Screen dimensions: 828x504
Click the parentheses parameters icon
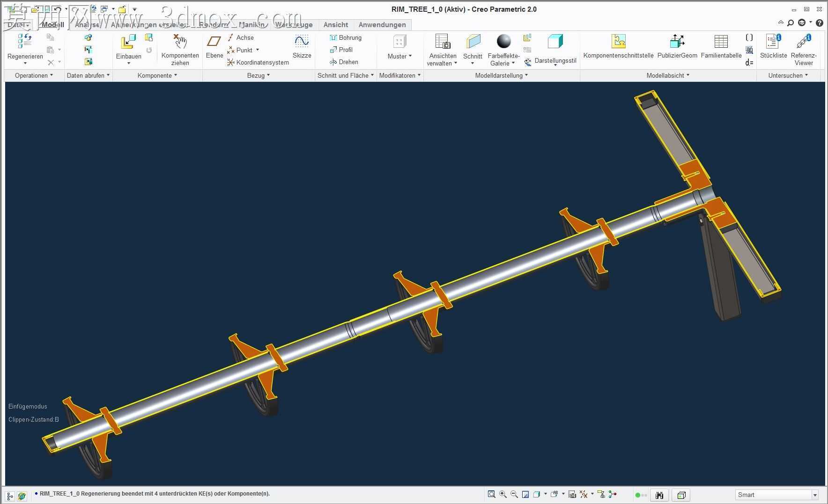point(749,37)
